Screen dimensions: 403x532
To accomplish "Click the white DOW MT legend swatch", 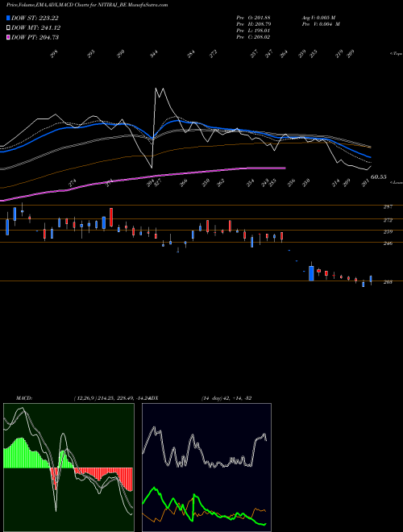I will coord(8,28).
